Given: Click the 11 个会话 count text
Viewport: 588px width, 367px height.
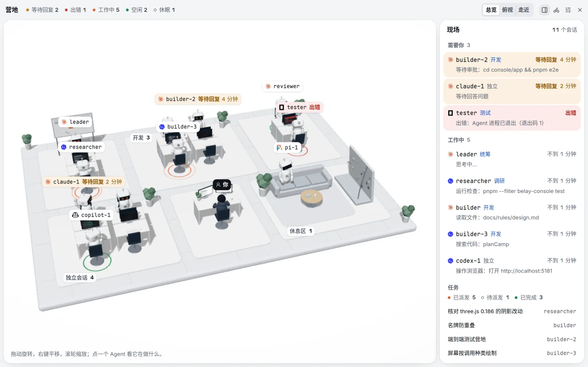Looking at the screenshot, I should pos(564,30).
